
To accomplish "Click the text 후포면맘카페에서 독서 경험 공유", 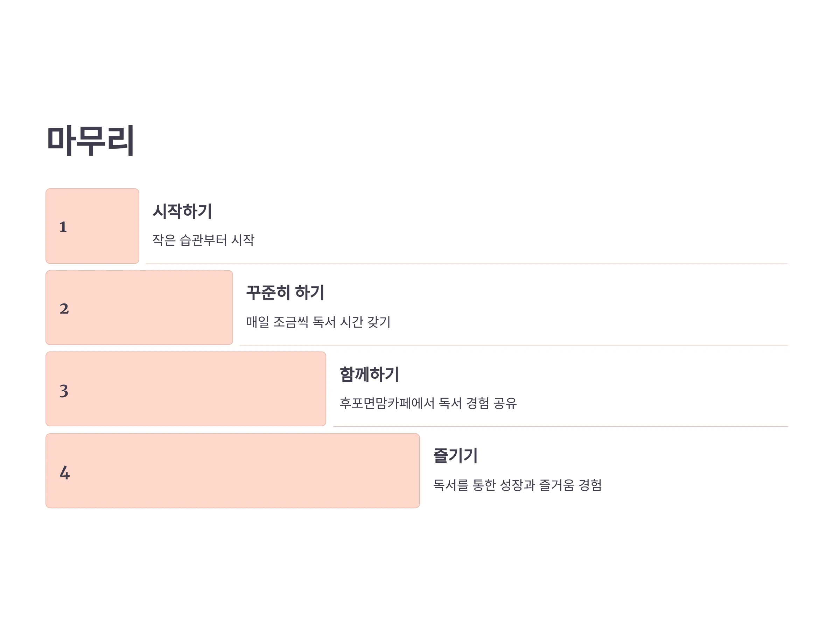I will point(428,403).
